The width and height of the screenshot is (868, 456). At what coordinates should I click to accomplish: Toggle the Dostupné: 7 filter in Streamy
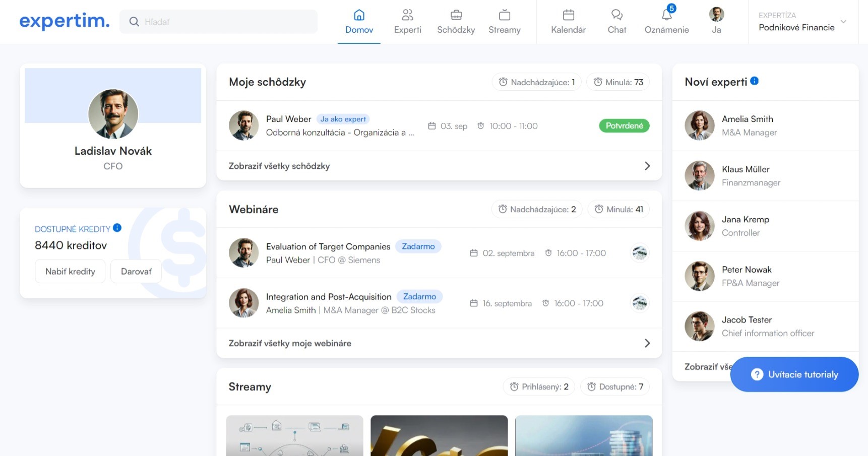(614, 386)
